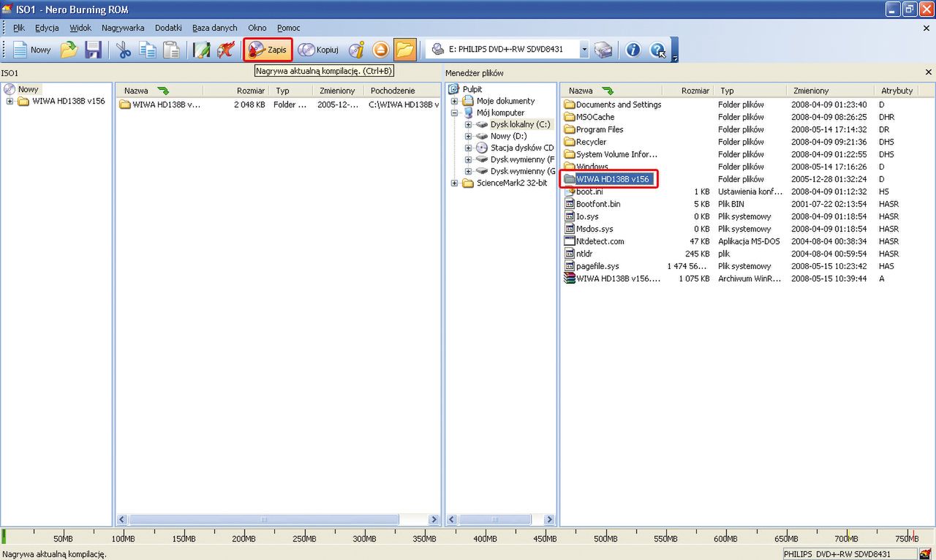Click the Nowy new compilation button
The width and height of the screenshot is (936, 560).
point(31,50)
